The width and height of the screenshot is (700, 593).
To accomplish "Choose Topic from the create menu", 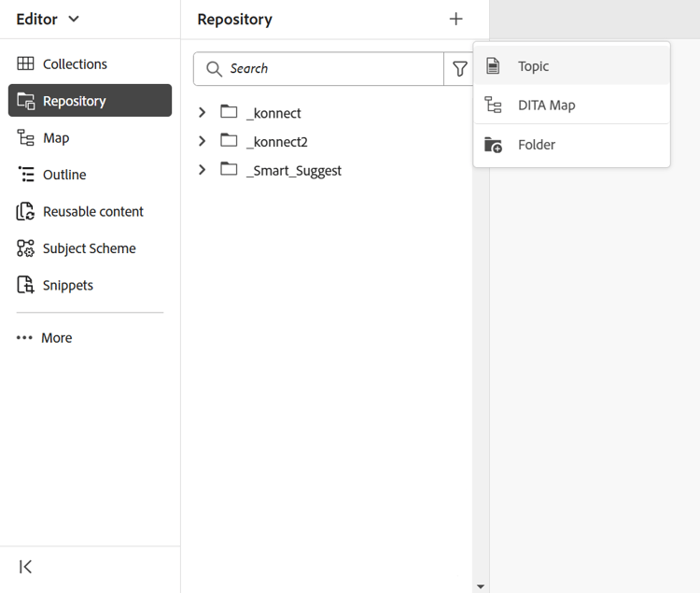I will [572, 66].
